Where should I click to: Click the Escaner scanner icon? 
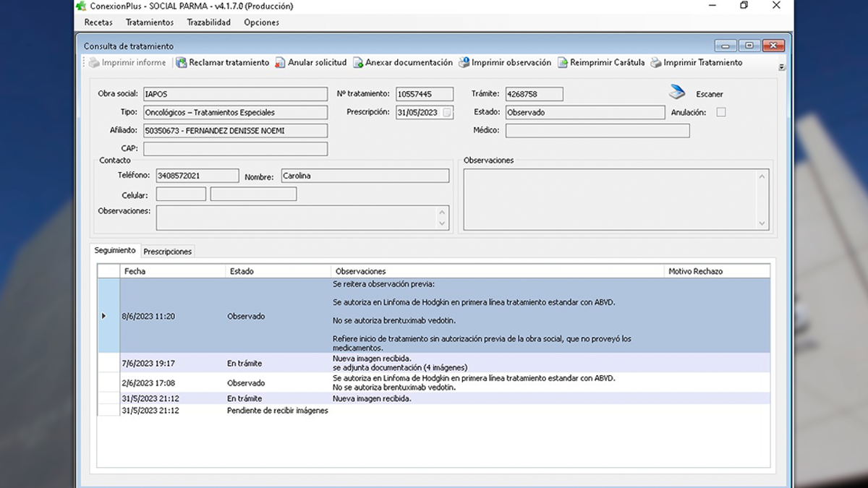(676, 93)
